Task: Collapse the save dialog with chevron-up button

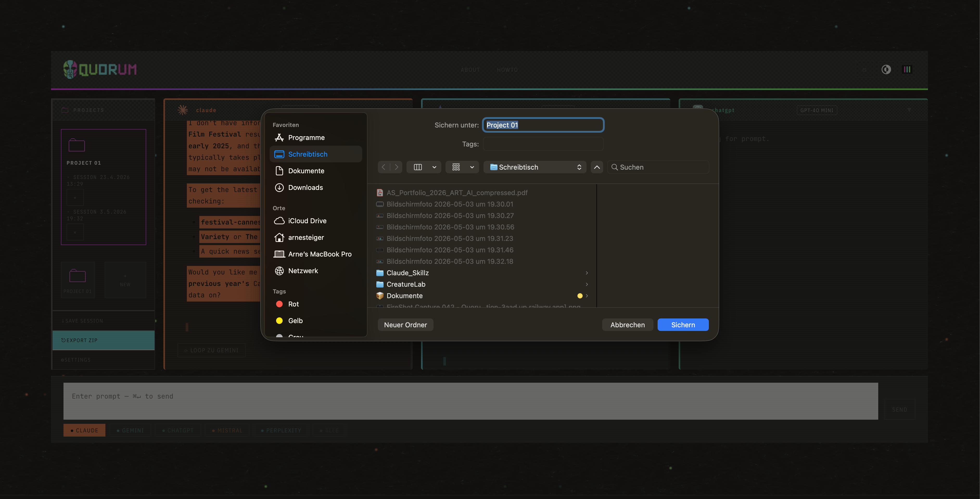Action: click(596, 167)
